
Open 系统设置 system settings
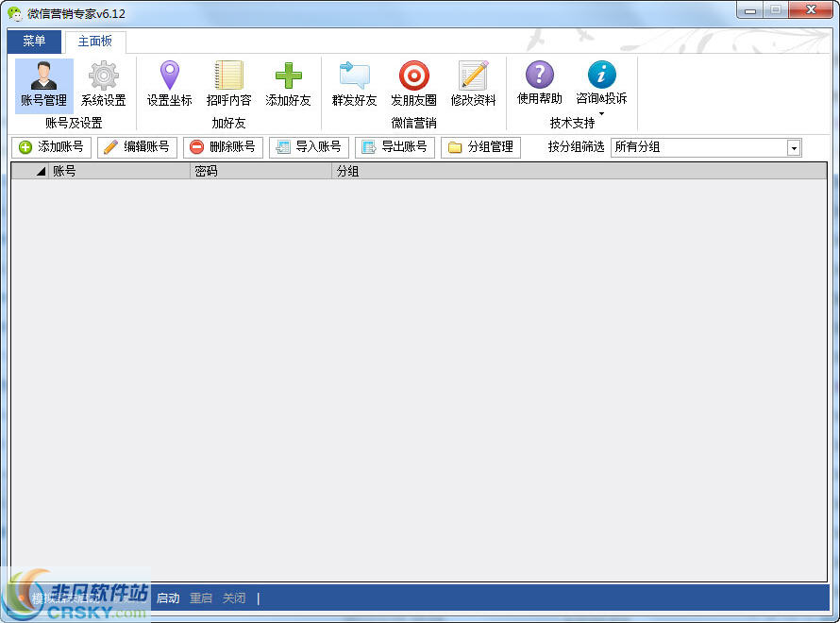coord(102,83)
